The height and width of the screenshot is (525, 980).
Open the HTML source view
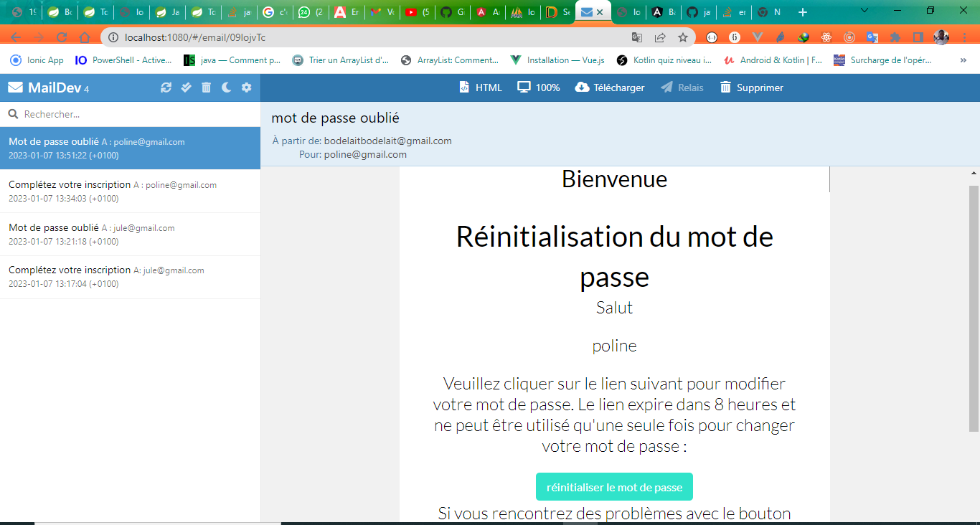click(479, 87)
